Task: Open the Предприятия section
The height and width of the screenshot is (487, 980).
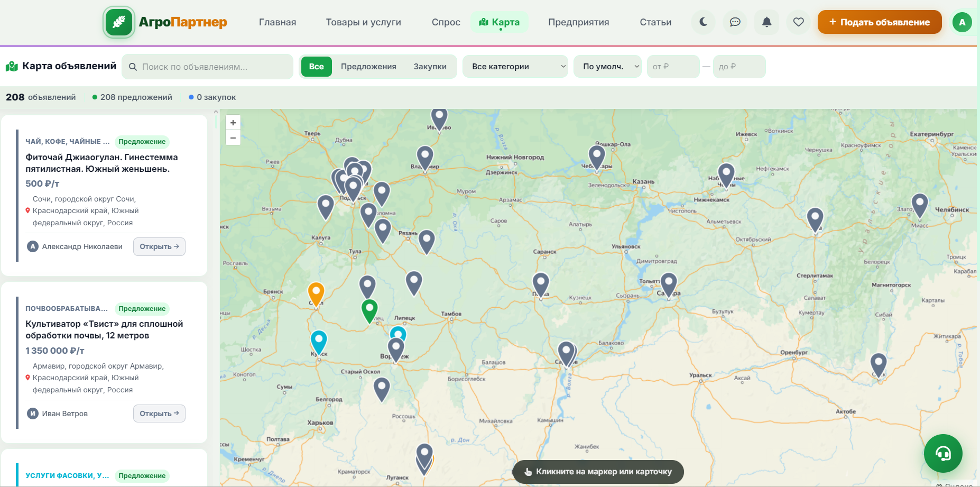Action: [579, 22]
